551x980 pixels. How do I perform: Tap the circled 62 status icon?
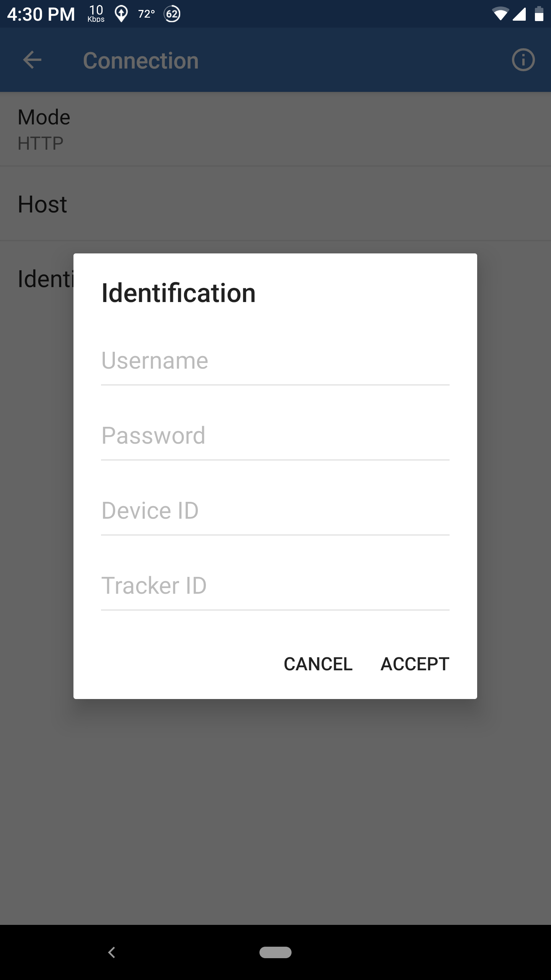click(x=172, y=14)
